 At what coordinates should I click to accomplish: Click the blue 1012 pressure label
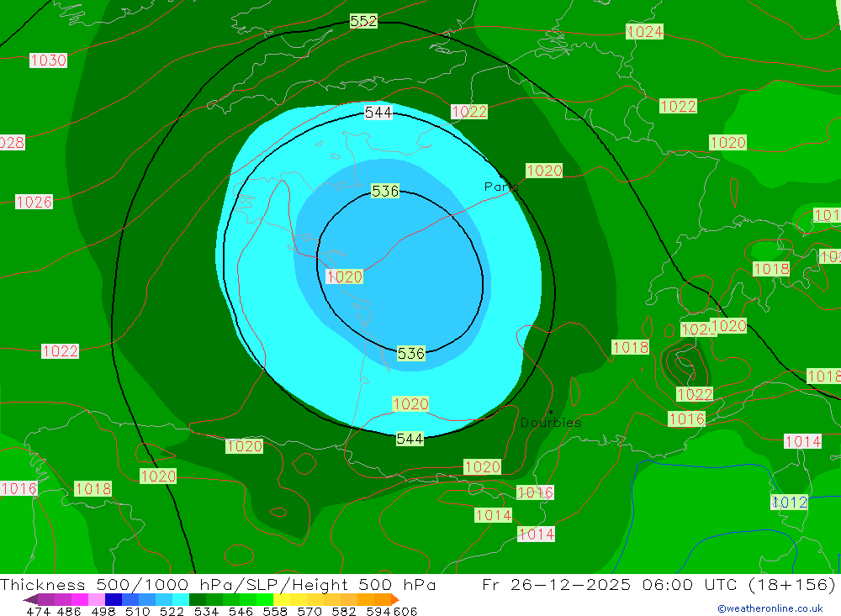789,503
